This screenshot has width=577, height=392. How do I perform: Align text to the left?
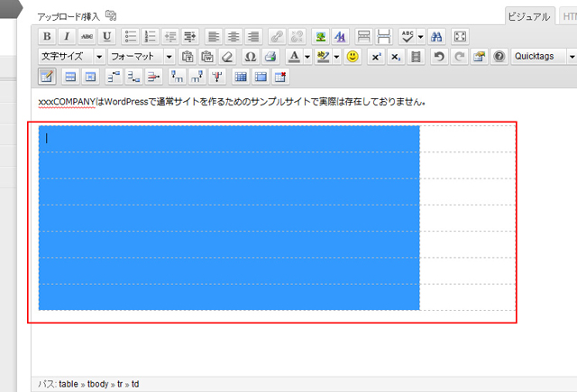214,36
